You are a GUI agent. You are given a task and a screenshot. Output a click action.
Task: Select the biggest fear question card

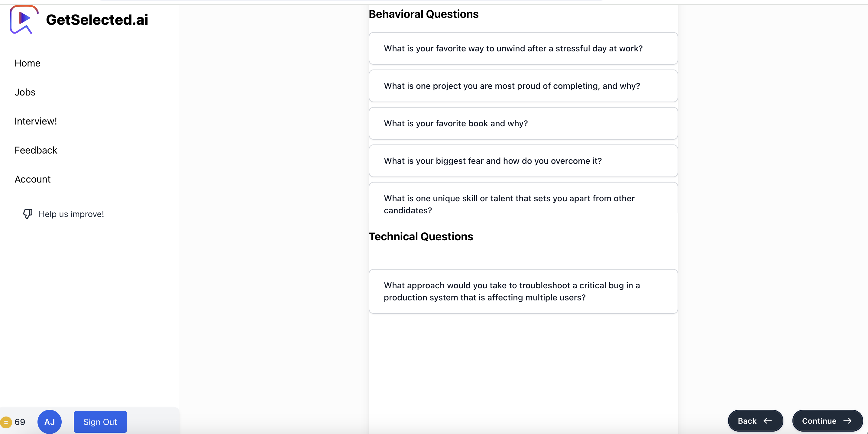[523, 161]
